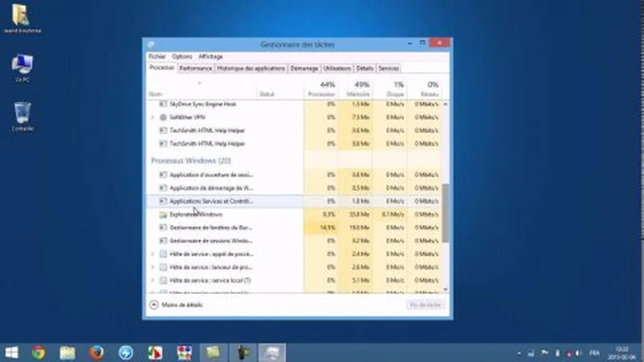Open File Explorer from the taskbar
This screenshot has height=362, width=644.
(x=67, y=353)
